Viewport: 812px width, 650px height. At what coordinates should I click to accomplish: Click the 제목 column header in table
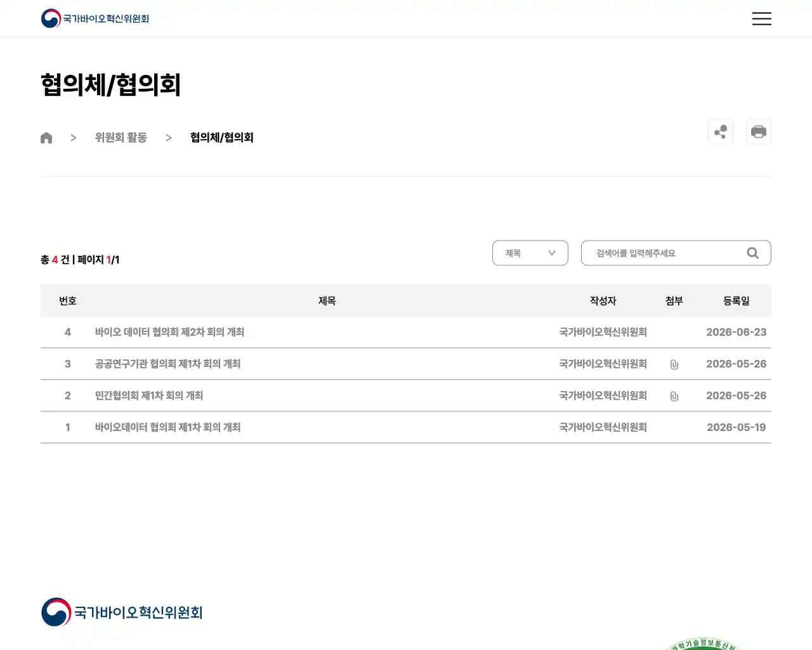(327, 301)
